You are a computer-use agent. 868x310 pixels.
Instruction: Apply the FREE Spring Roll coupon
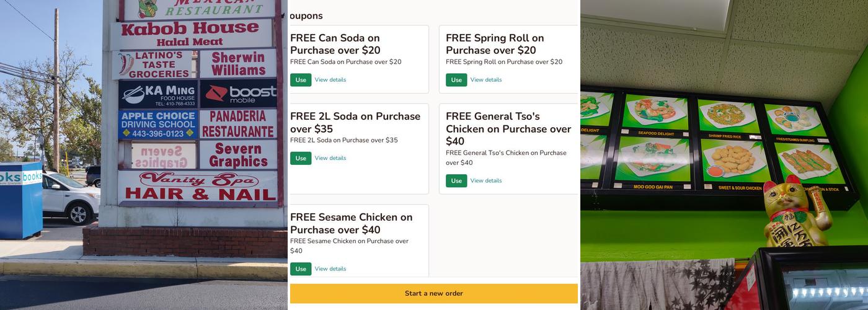point(456,80)
